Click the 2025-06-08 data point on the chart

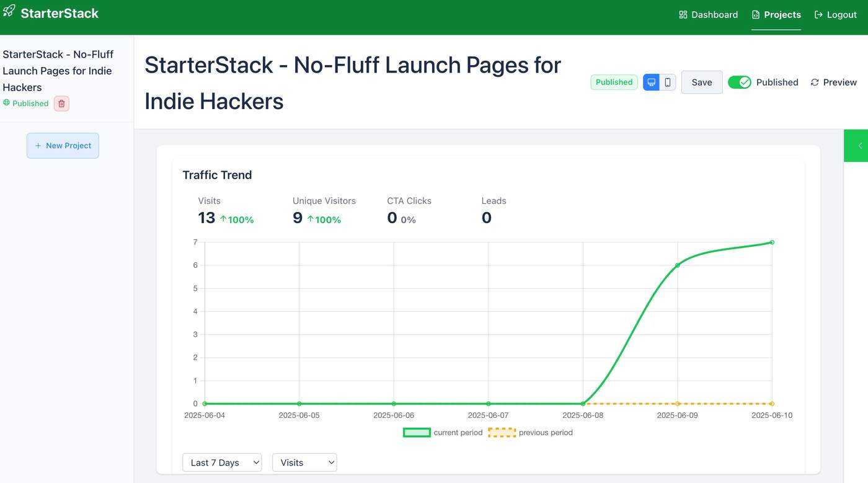tap(583, 404)
